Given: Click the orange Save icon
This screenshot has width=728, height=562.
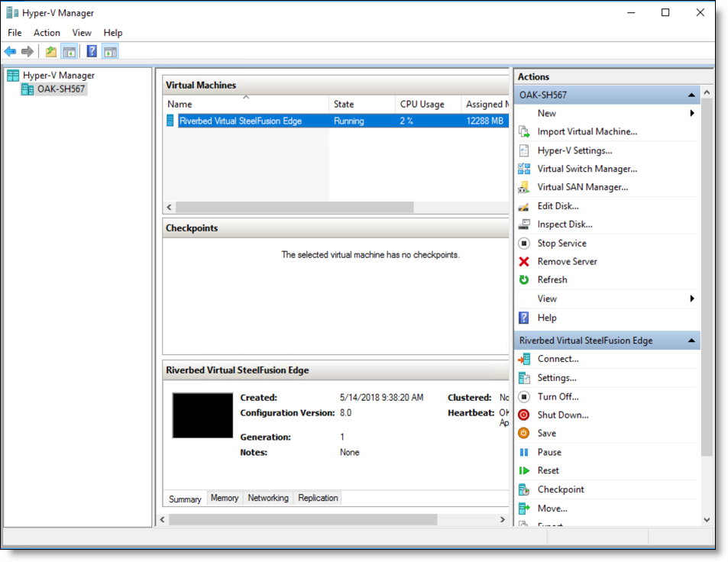Looking at the screenshot, I should tap(524, 433).
